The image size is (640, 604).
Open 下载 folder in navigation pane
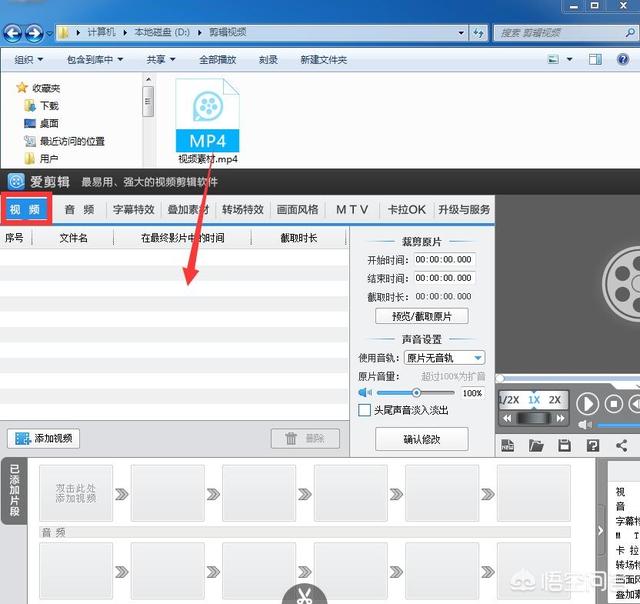[41, 106]
